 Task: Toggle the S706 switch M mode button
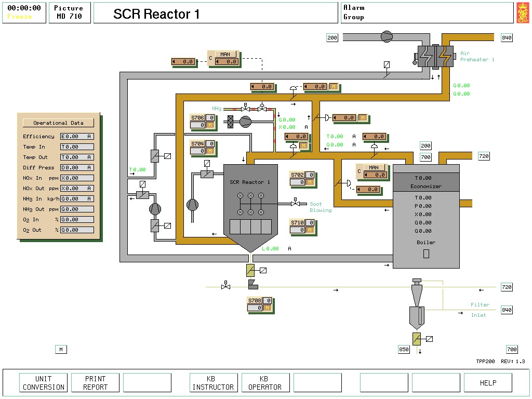point(210,125)
